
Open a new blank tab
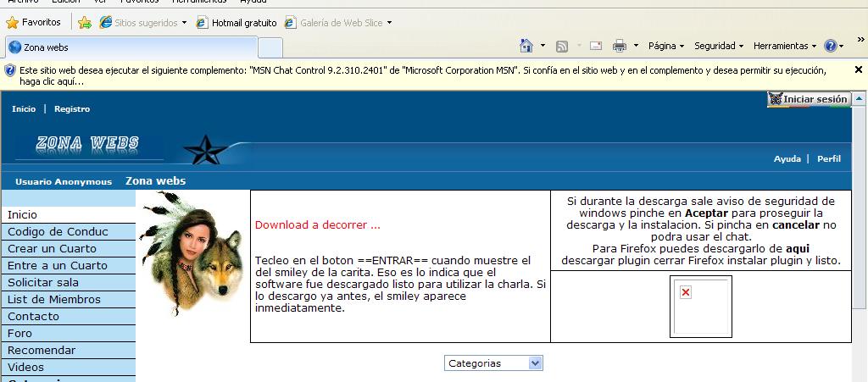tap(270, 47)
